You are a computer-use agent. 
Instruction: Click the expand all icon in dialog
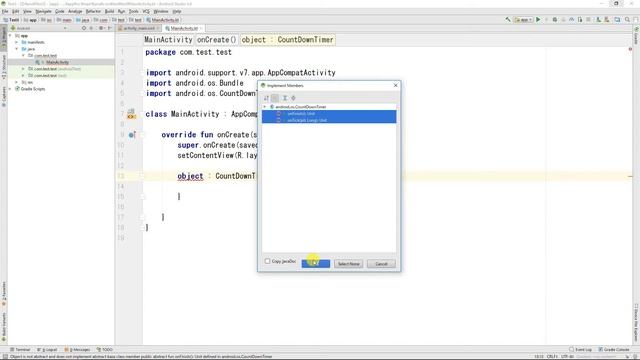(x=285, y=98)
